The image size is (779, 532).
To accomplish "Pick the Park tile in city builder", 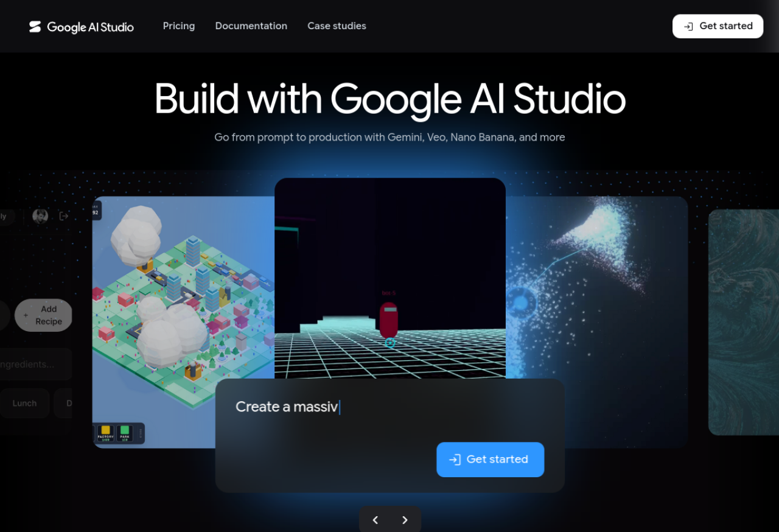I will tap(125, 433).
